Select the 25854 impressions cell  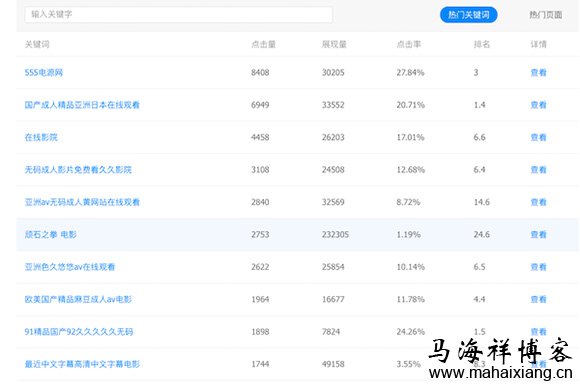(333, 267)
